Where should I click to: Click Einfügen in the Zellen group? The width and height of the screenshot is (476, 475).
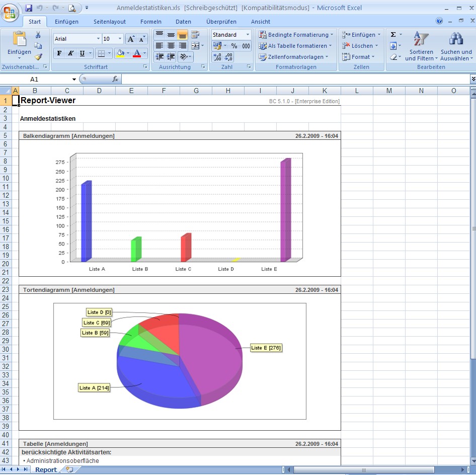(361, 35)
